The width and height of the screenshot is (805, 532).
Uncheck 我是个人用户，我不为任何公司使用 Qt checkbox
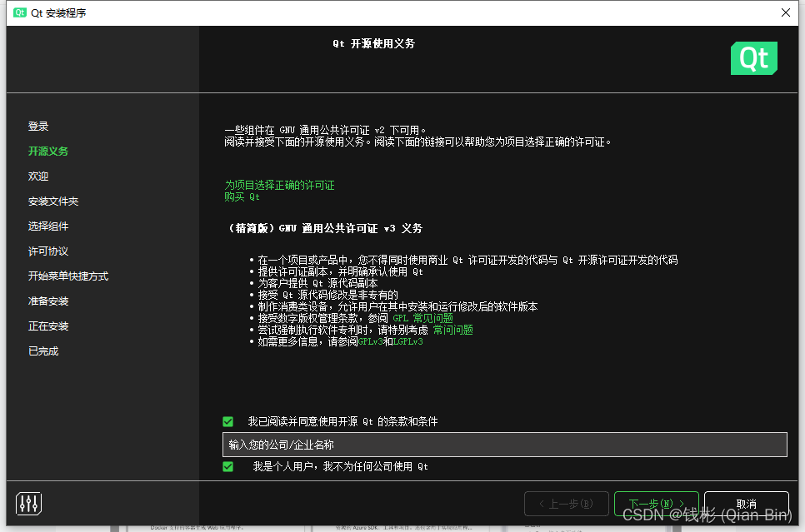point(228,467)
